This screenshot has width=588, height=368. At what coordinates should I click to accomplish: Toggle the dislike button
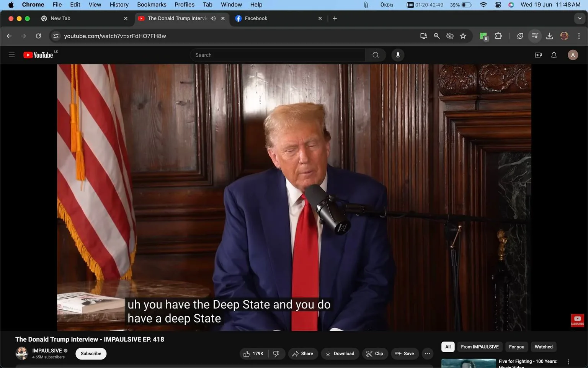point(276,353)
